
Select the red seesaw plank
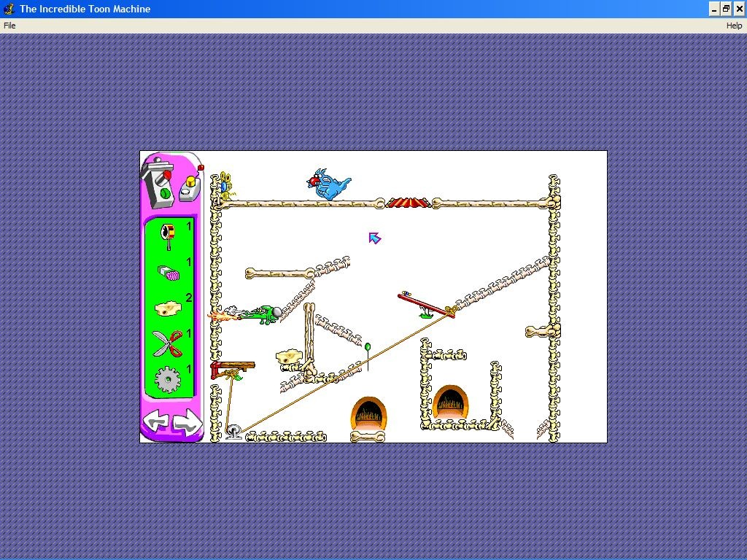(x=426, y=306)
